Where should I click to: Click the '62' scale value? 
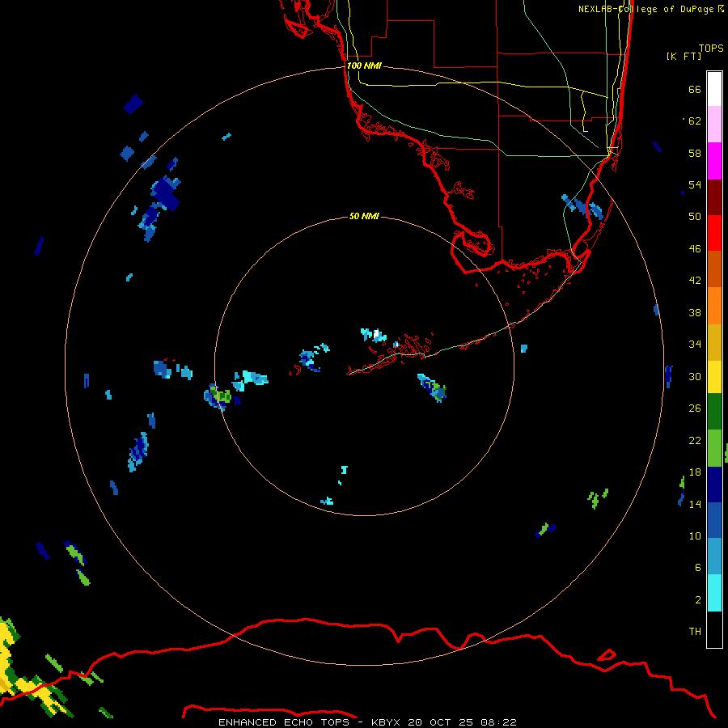coord(695,121)
